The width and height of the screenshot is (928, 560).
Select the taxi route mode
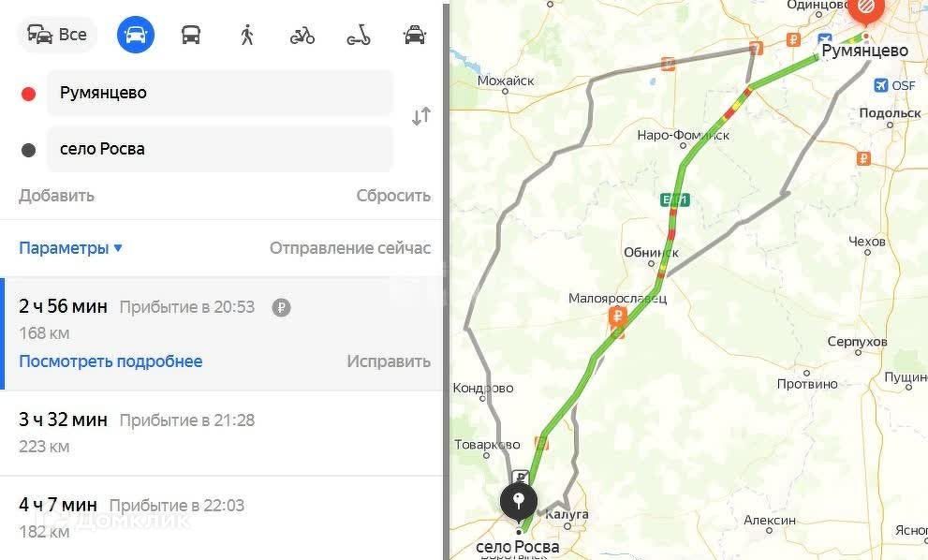pos(414,36)
